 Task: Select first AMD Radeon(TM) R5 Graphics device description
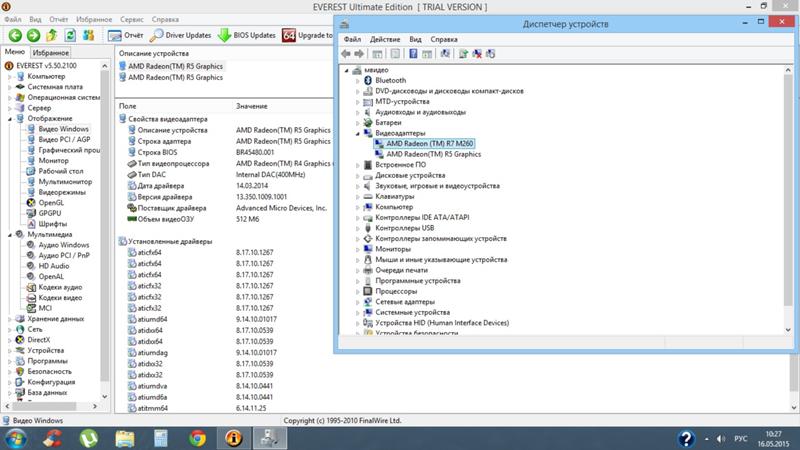(175, 66)
